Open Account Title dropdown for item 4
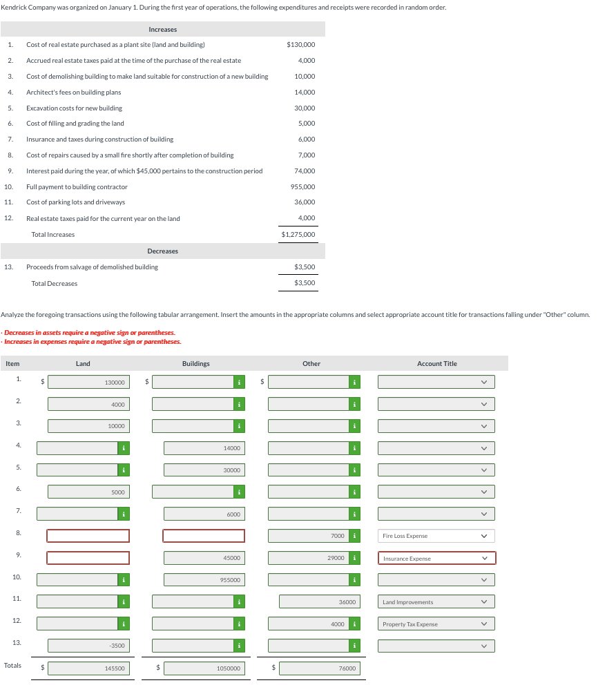Screen dimensions: 616x685 coord(436,448)
